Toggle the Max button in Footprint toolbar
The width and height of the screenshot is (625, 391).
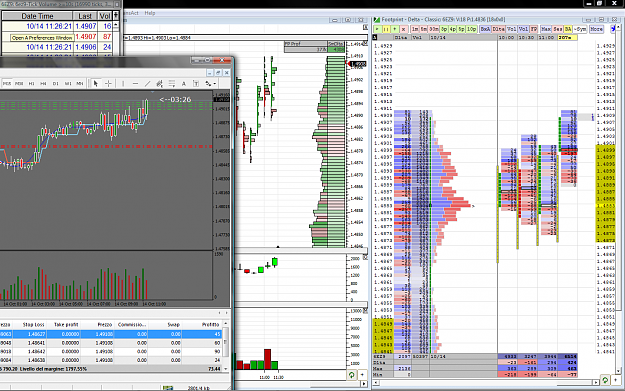pos(546,29)
